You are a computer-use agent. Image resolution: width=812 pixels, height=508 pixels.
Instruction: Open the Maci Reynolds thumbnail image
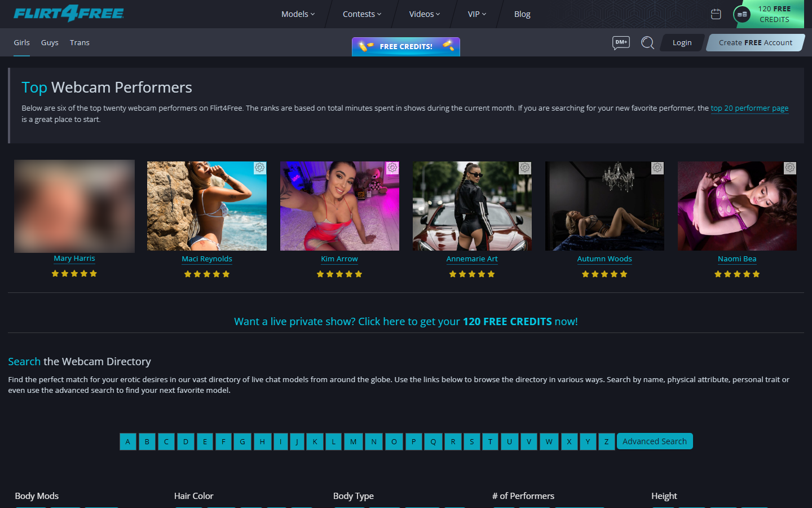pos(207,206)
